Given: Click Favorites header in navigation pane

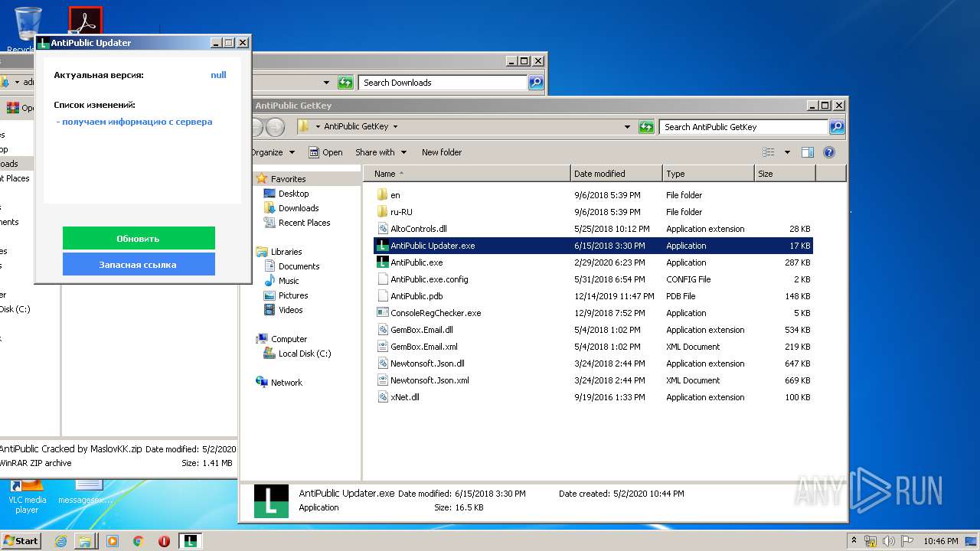Looking at the screenshot, I should (288, 179).
